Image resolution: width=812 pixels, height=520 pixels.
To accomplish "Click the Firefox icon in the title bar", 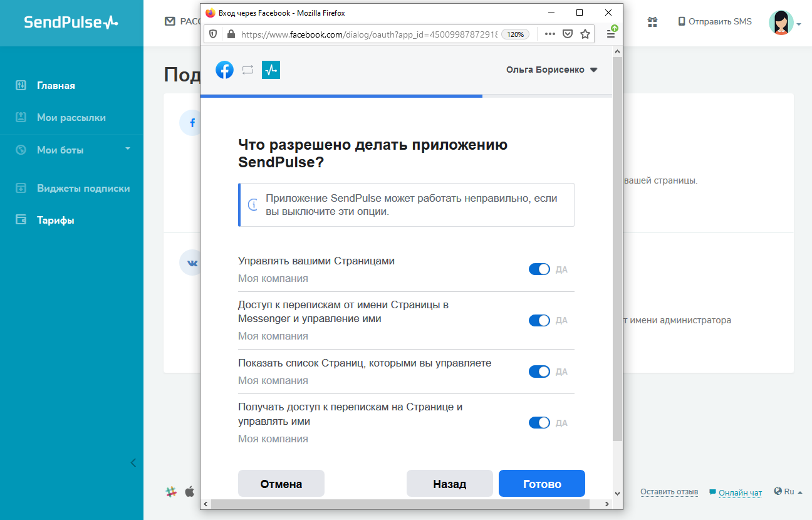I will [211, 13].
